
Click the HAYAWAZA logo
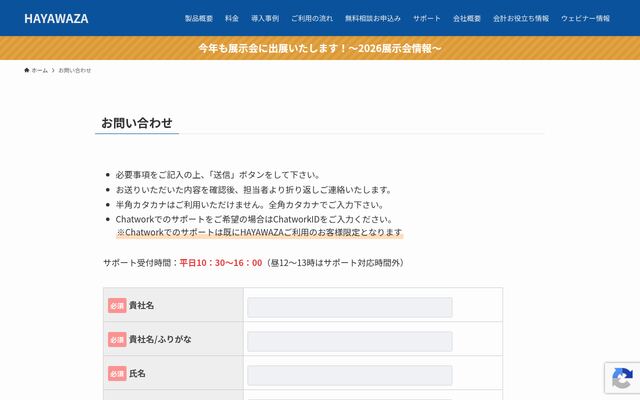point(56,18)
